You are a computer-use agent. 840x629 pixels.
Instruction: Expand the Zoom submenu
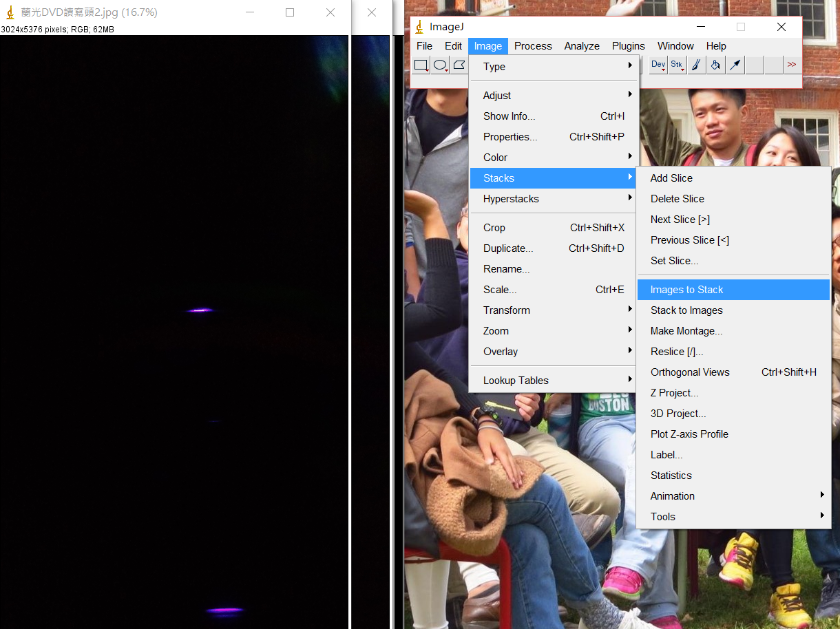click(x=554, y=331)
